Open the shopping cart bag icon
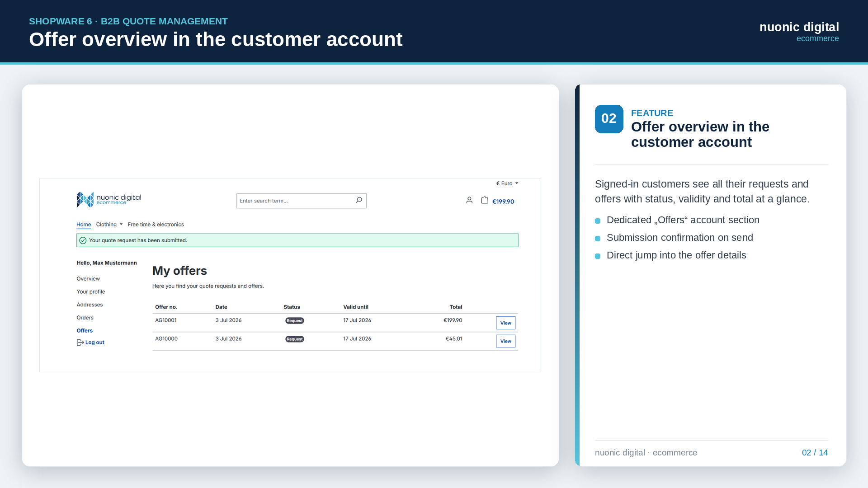The height and width of the screenshot is (488, 868). 485,200
